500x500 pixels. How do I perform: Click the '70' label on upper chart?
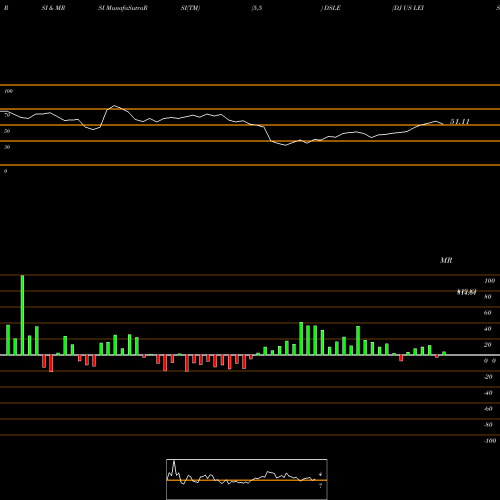tap(7, 115)
